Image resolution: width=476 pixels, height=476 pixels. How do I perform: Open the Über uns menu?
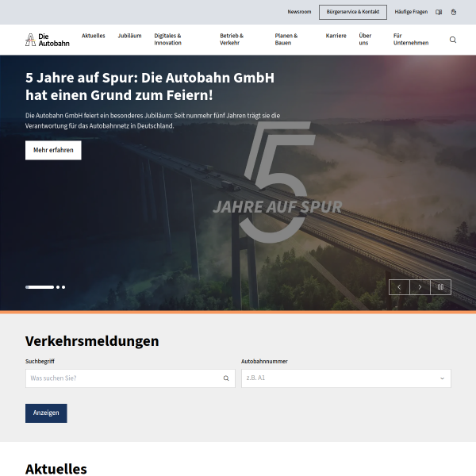click(x=365, y=40)
